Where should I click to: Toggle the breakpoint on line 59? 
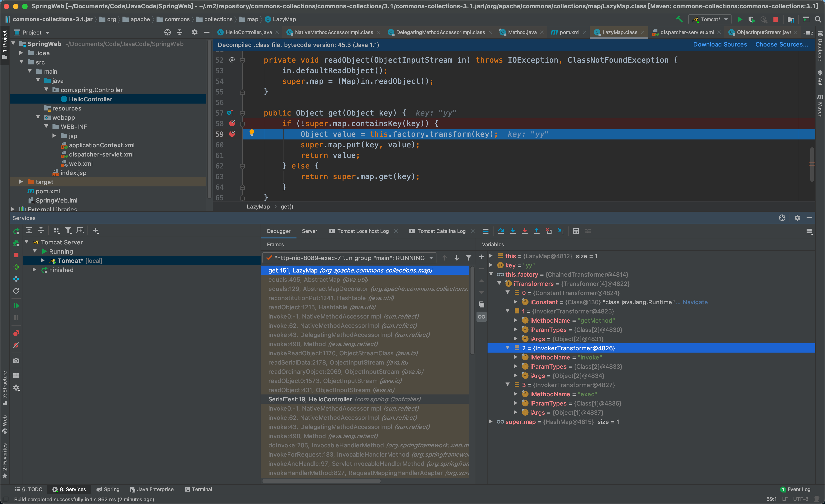pos(232,134)
